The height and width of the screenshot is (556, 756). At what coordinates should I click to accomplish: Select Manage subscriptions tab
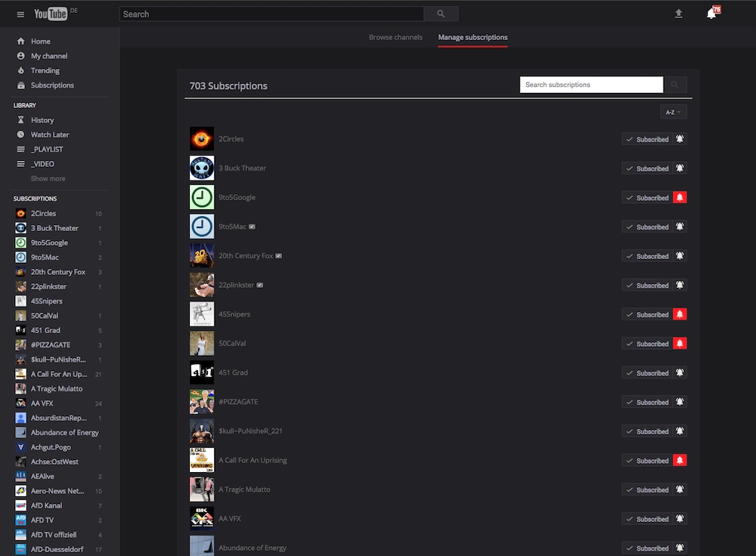pyautogui.click(x=472, y=37)
